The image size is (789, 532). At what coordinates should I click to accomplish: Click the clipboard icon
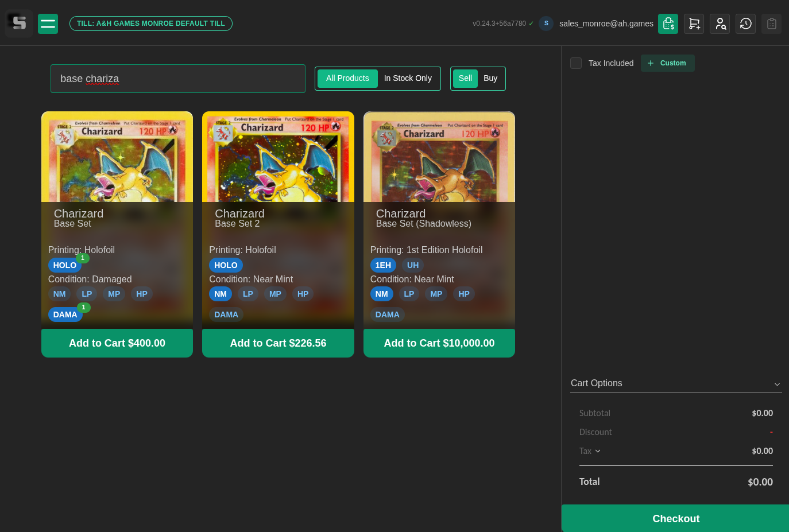pos(771,24)
